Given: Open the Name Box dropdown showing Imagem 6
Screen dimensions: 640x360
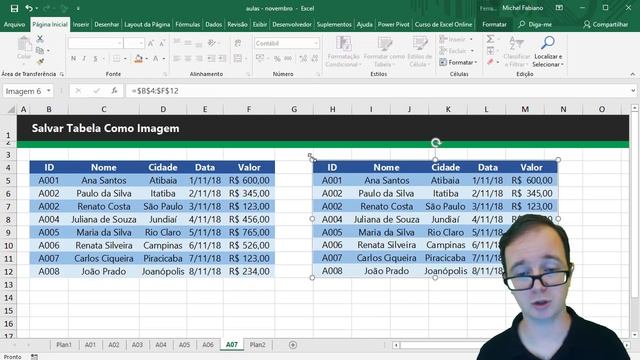Looking at the screenshot, I should (x=49, y=91).
